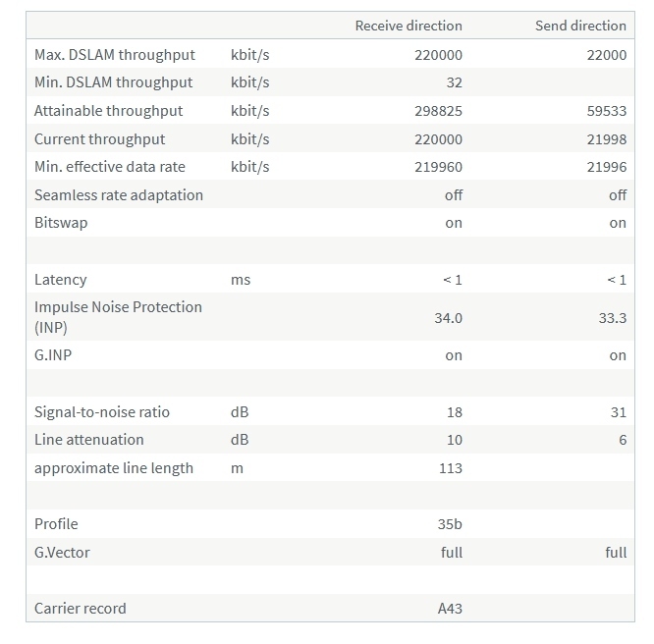Screen dimensions: 654x644
Task: Click the Send direction column header
Action: pyautogui.click(x=580, y=26)
